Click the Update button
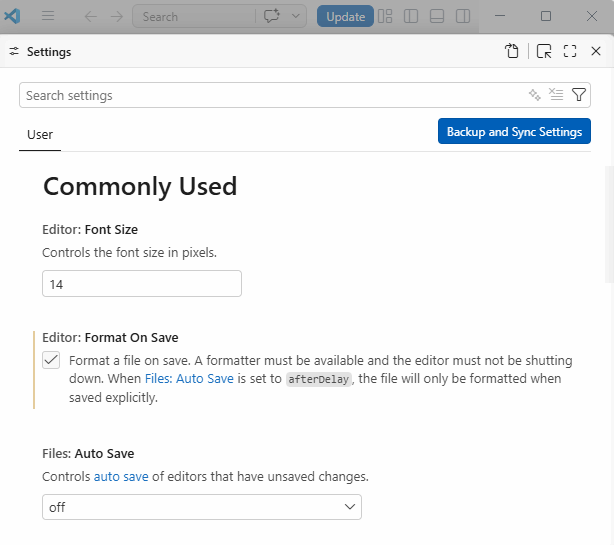 click(x=345, y=16)
